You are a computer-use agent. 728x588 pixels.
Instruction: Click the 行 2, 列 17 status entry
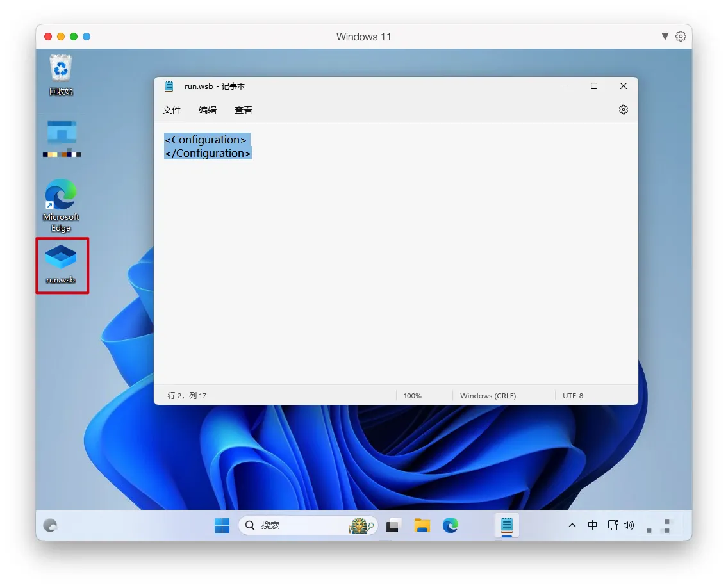point(186,395)
